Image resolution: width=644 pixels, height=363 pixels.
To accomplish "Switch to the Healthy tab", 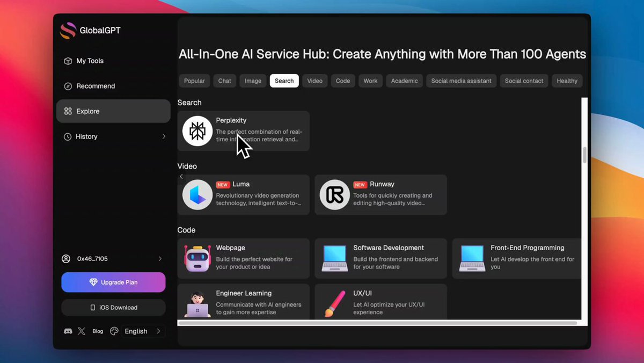I will click(567, 81).
